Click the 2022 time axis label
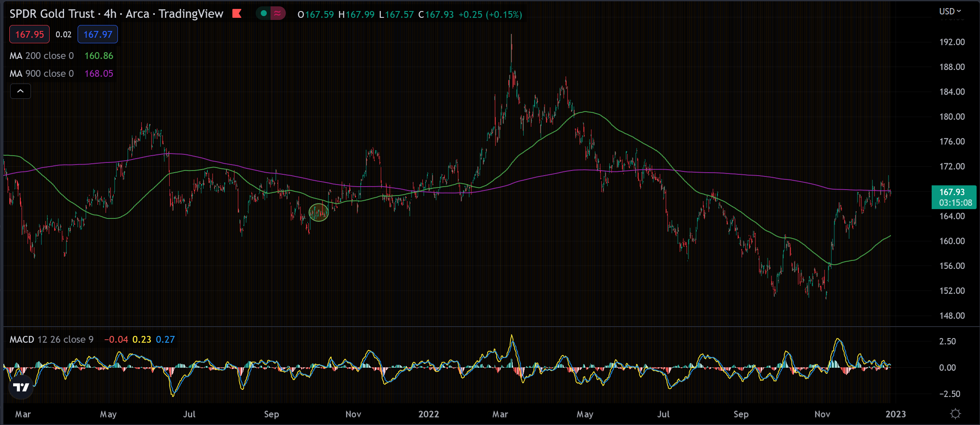 (x=428, y=414)
